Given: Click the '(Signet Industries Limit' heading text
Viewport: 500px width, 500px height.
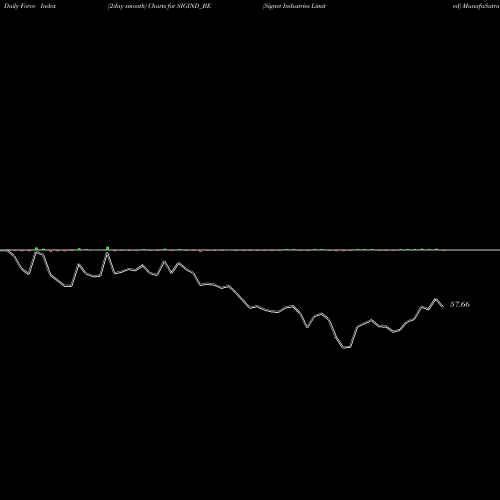Looking at the screenshot, I should click(294, 6).
